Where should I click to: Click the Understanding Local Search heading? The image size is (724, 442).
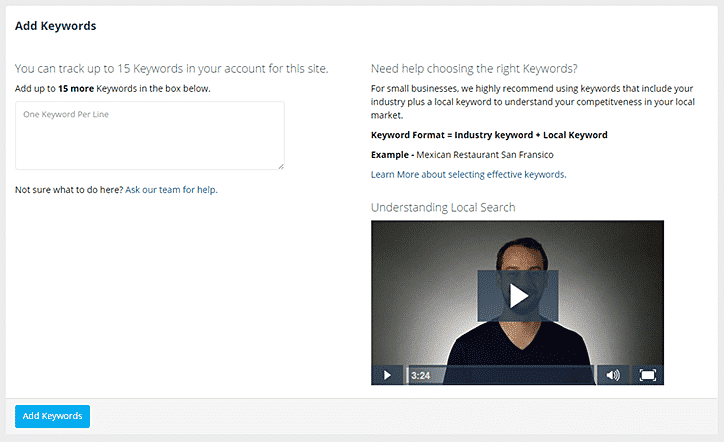pyautogui.click(x=443, y=207)
